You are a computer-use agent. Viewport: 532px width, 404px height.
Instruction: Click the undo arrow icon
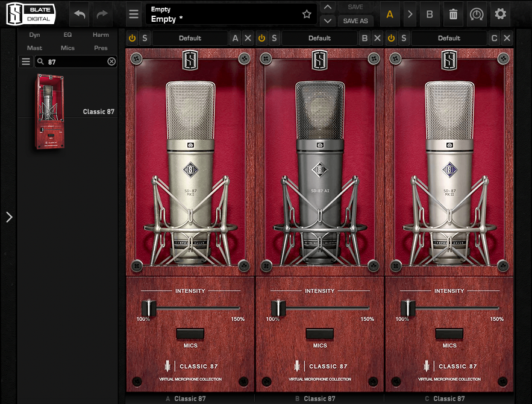click(80, 14)
